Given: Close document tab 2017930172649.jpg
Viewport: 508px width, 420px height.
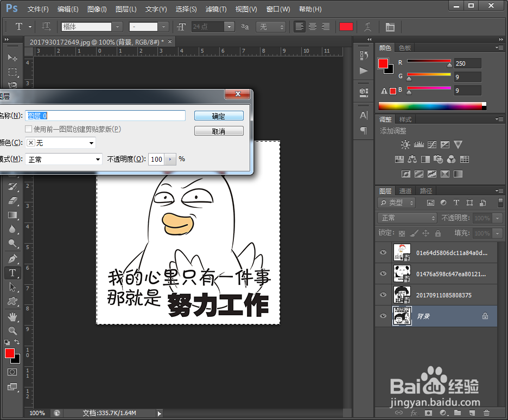Looking at the screenshot, I should (170, 41).
